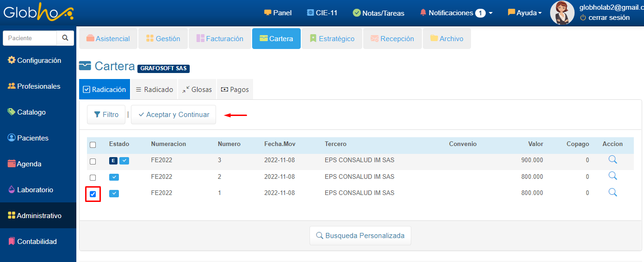
Task: Expand the Notificaciones dropdown
Action: [456, 13]
